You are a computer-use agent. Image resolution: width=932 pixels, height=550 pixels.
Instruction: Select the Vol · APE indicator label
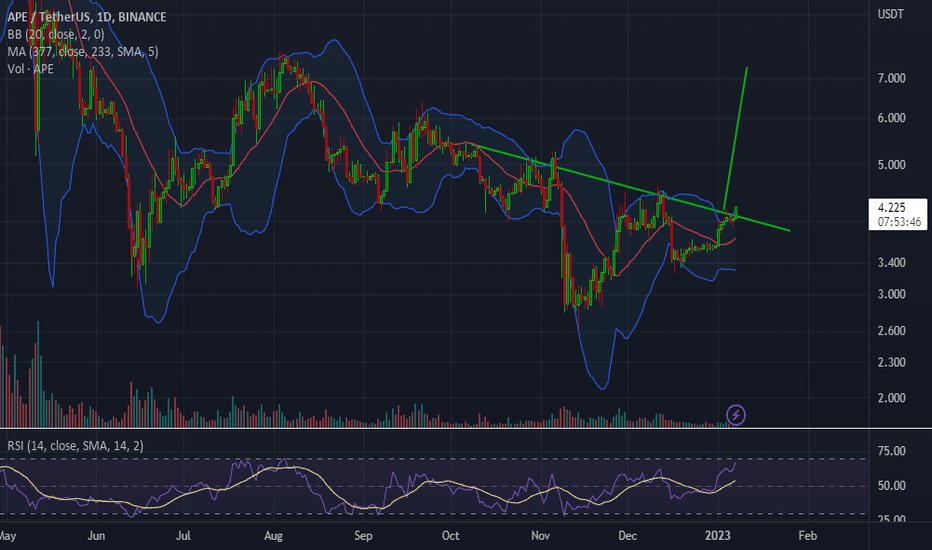tap(30, 69)
